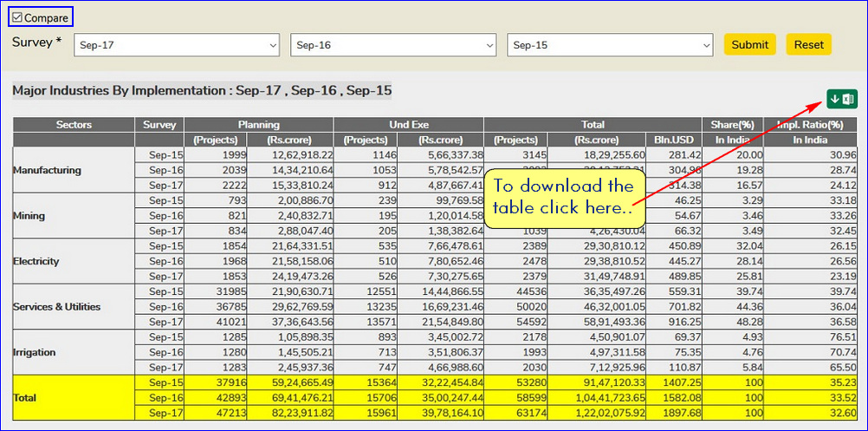
Task: Click the Impl. Ratio(%) column header
Action: (808, 125)
